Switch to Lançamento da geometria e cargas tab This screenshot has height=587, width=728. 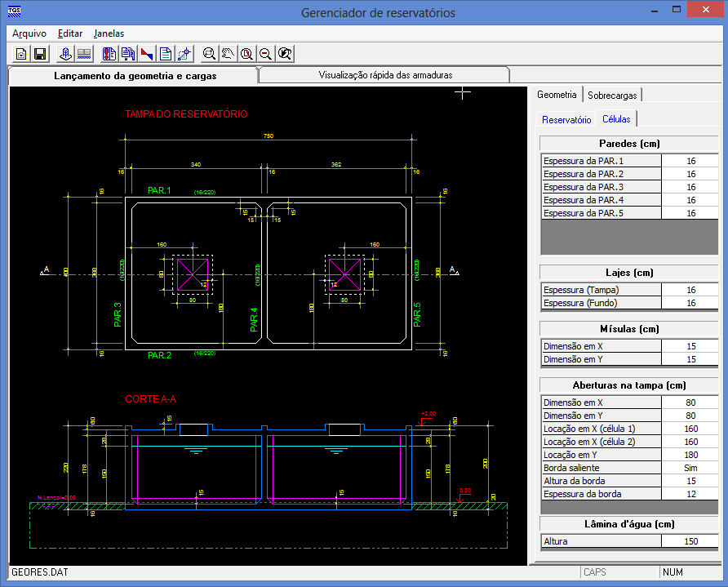[135, 76]
